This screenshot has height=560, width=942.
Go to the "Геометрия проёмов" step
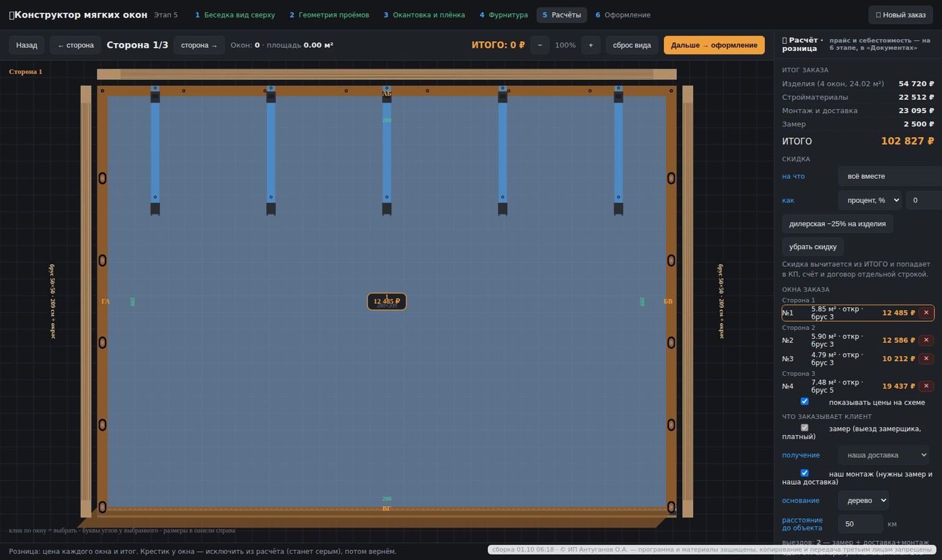point(329,15)
